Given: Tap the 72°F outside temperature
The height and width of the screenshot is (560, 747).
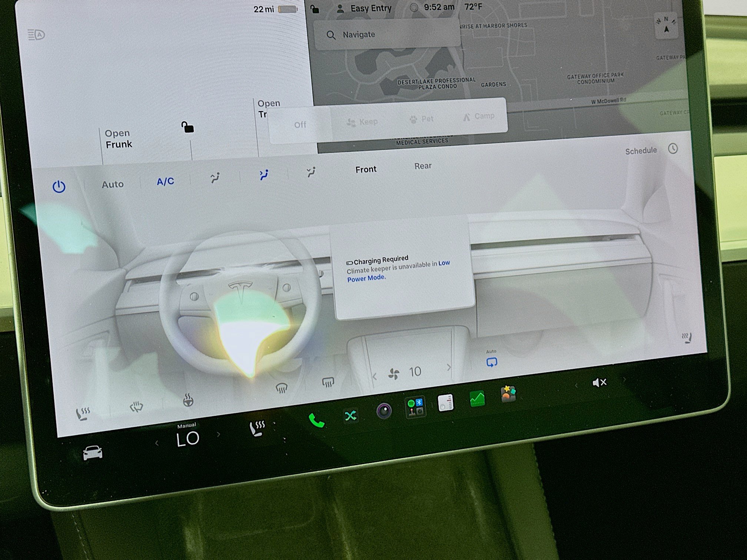Looking at the screenshot, I should click(x=473, y=7).
